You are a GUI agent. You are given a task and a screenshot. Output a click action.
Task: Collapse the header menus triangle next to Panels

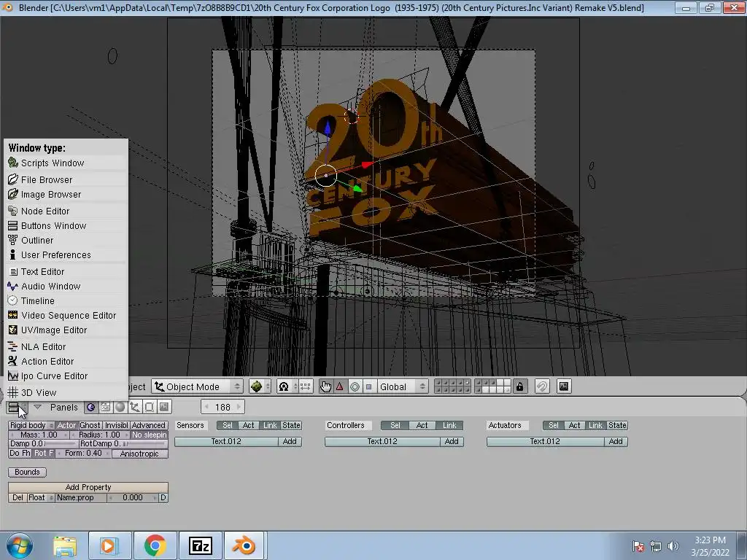click(x=38, y=408)
